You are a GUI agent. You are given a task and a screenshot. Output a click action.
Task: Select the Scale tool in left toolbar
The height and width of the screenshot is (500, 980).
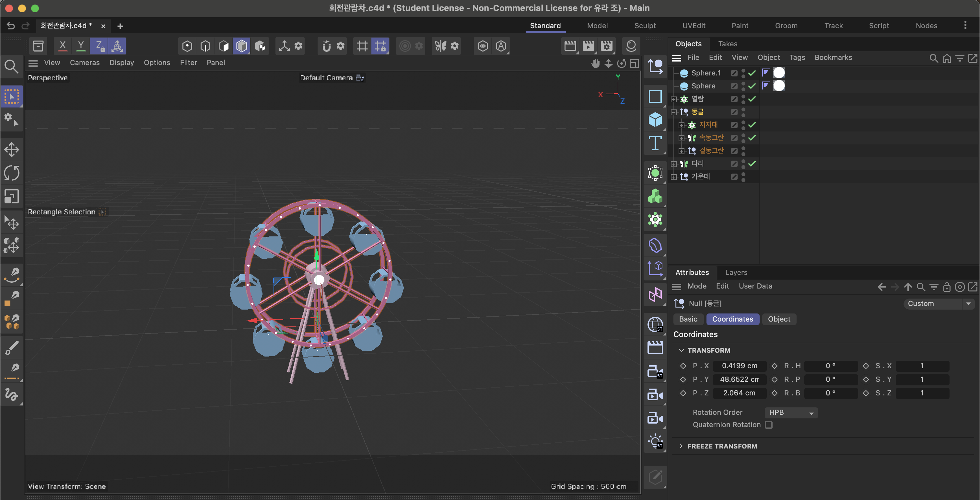[12, 197]
